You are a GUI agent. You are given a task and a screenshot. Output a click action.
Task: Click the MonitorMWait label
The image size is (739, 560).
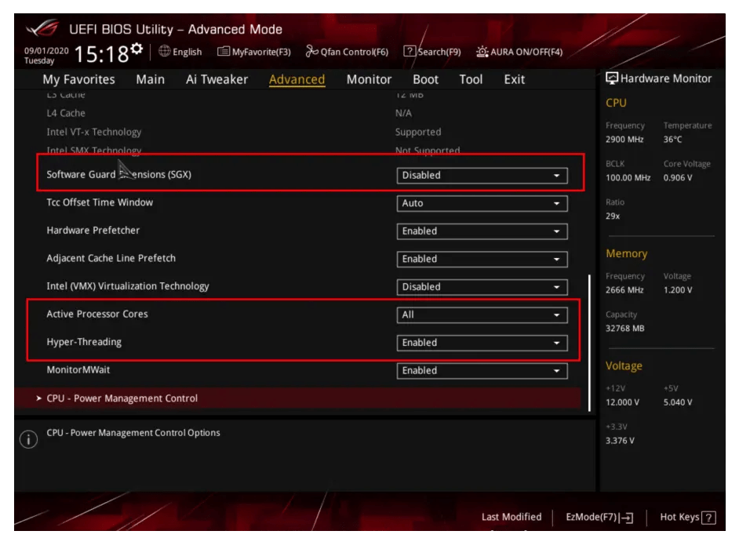[78, 369]
